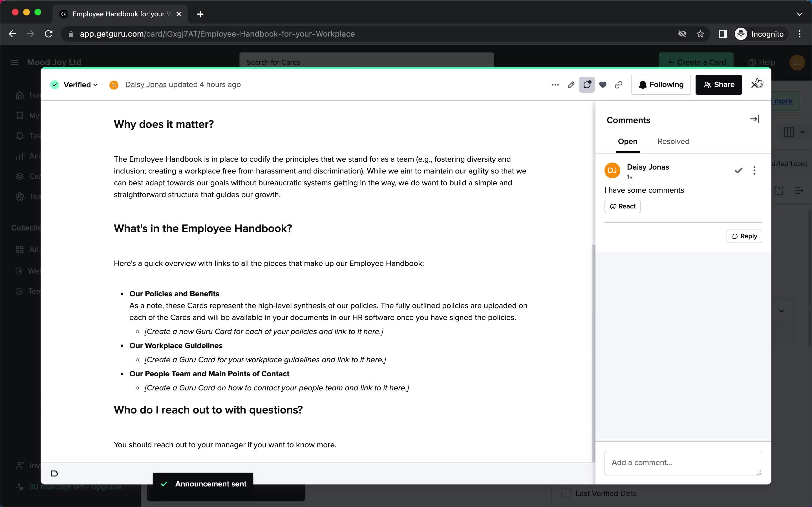Toggle Following notification state
This screenshot has height=507, width=812.
[x=661, y=85]
